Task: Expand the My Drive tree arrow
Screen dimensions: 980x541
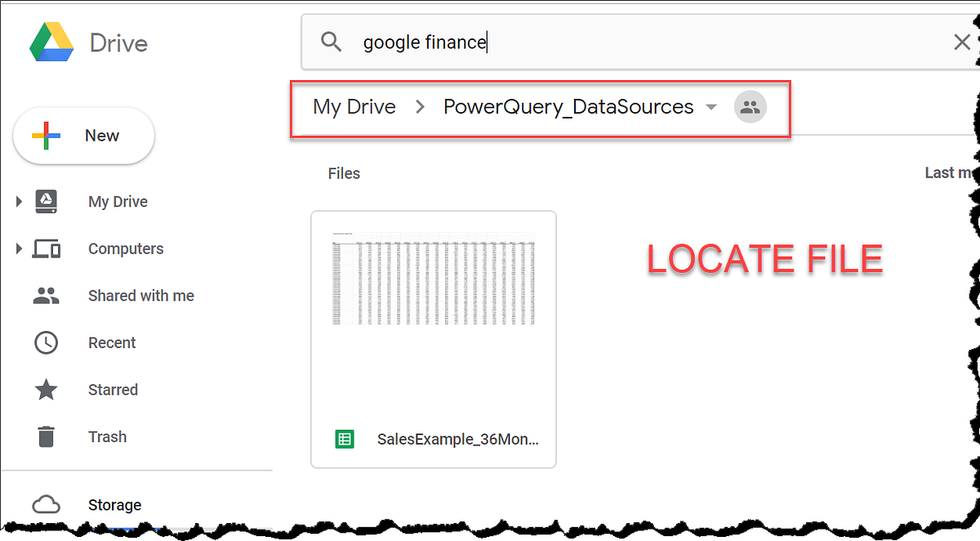Action: [x=18, y=201]
